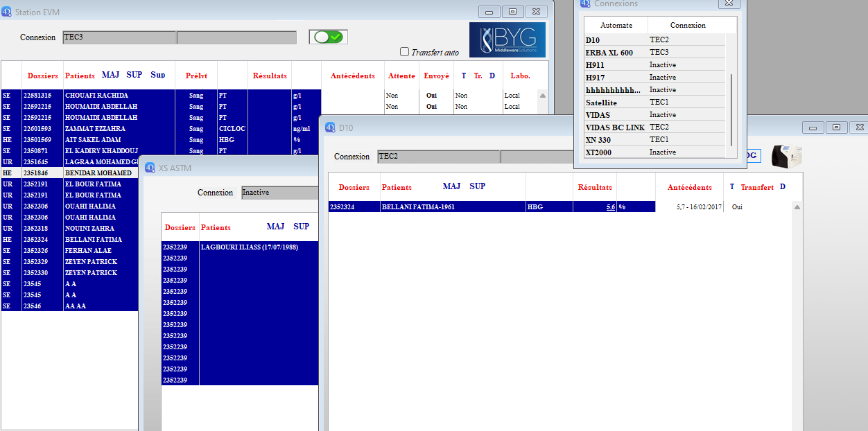The image size is (868, 431).
Task: Click SUP in the XS ASTM window
Action: point(301,227)
